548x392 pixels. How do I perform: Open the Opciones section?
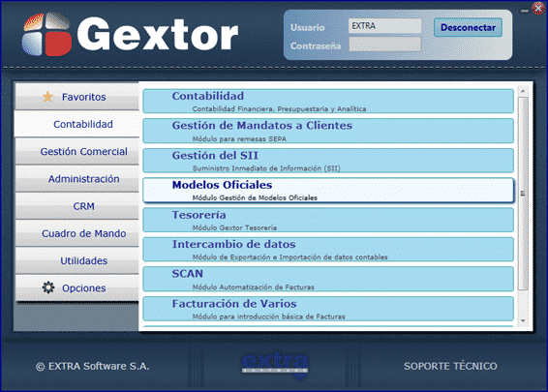(76, 287)
